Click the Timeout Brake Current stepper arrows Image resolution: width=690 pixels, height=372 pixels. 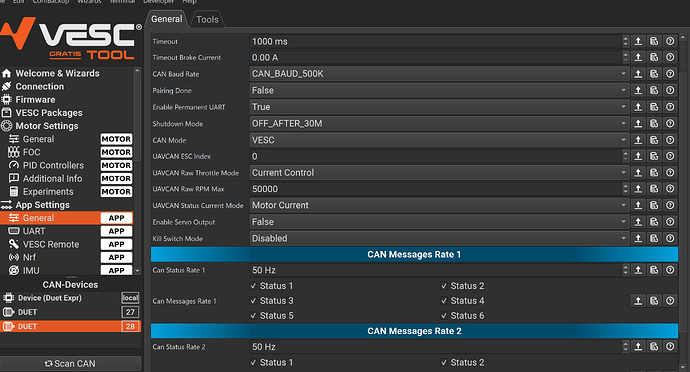coord(626,58)
